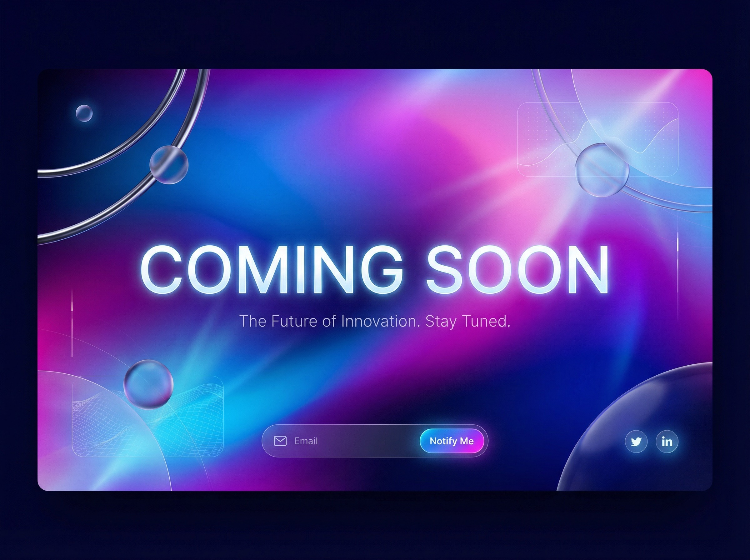Click the glass sphere above the wireframe card
Viewport: 750px width, 560px height.
point(148,384)
